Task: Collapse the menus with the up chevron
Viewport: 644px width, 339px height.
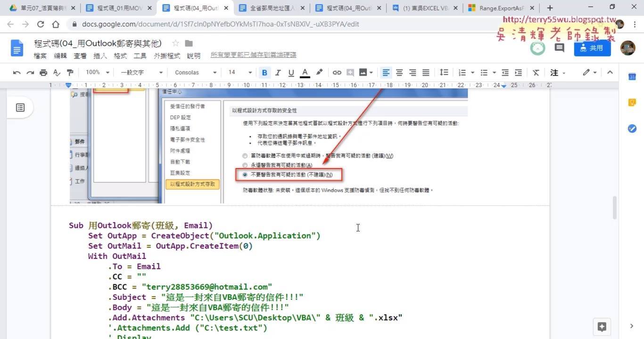Action: 610,73
